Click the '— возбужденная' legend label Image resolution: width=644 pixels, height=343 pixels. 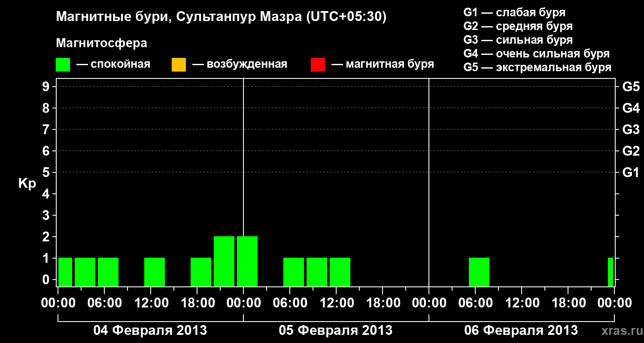point(240,64)
